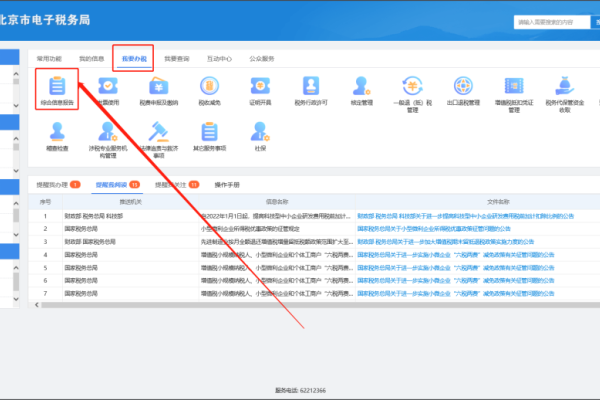Open the 公众服务 tab
Viewport: 600px width, 400px height.
tap(262, 59)
